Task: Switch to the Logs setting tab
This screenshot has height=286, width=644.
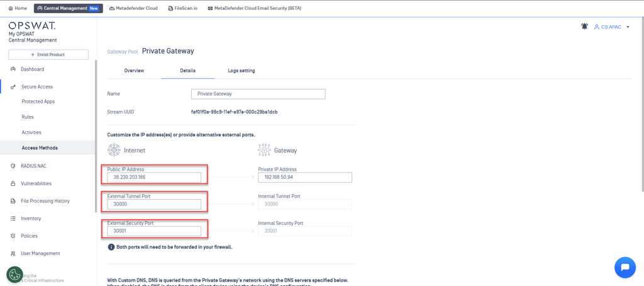Action: click(x=241, y=71)
